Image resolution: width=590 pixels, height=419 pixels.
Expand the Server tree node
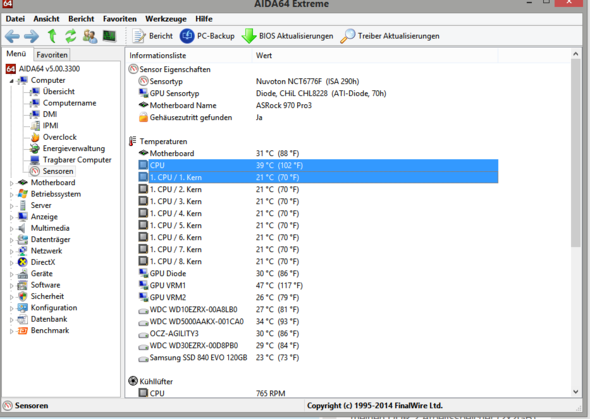tap(11, 206)
